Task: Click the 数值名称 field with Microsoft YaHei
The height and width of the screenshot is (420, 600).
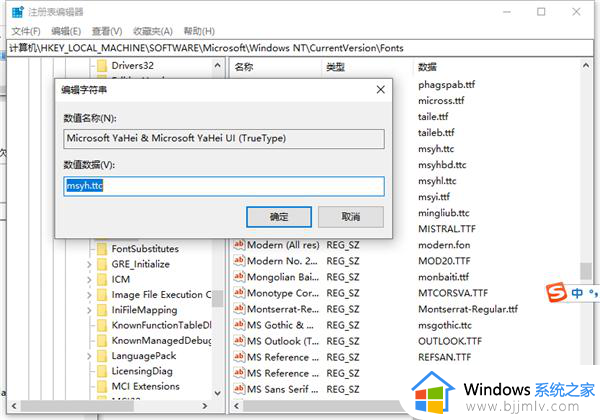Action: [224, 138]
